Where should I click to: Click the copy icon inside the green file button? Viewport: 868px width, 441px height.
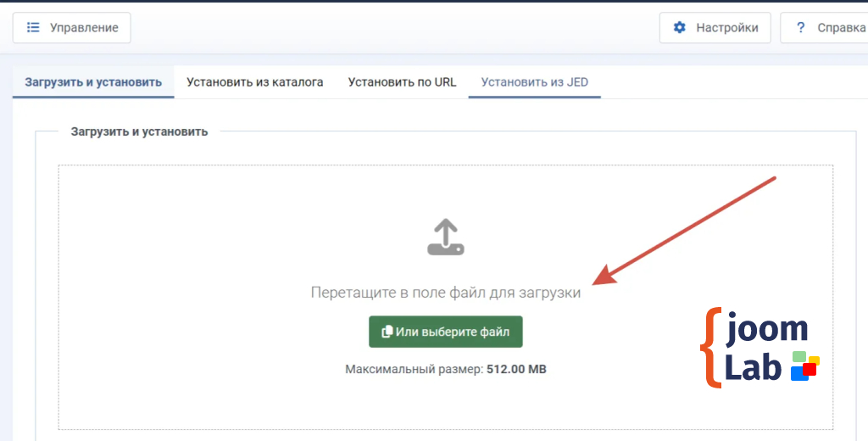(387, 332)
